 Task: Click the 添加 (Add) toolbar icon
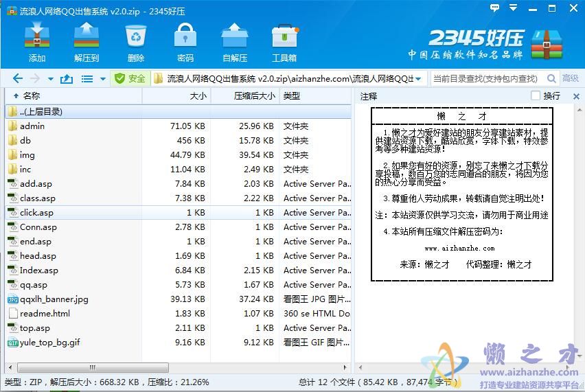(37, 41)
